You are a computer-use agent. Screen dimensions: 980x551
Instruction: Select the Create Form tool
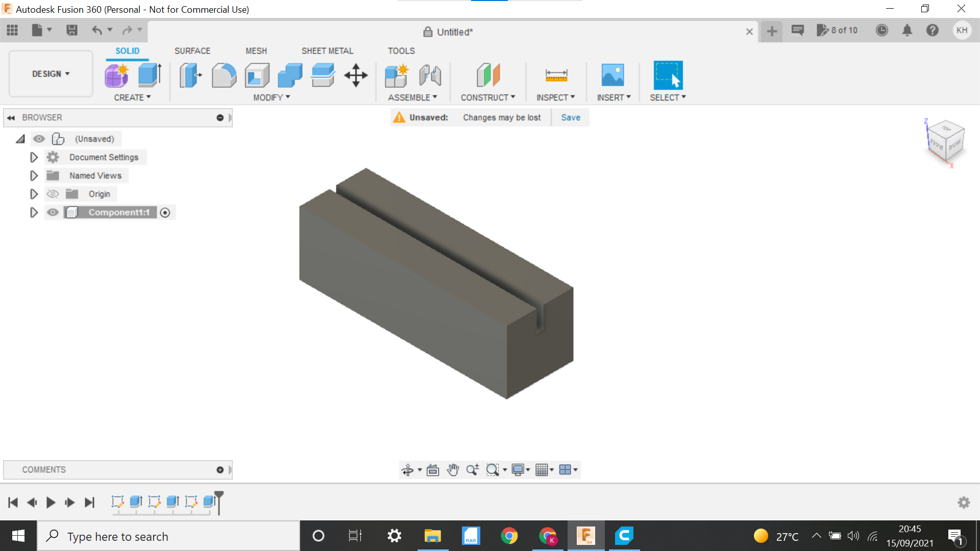coord(116,75)
